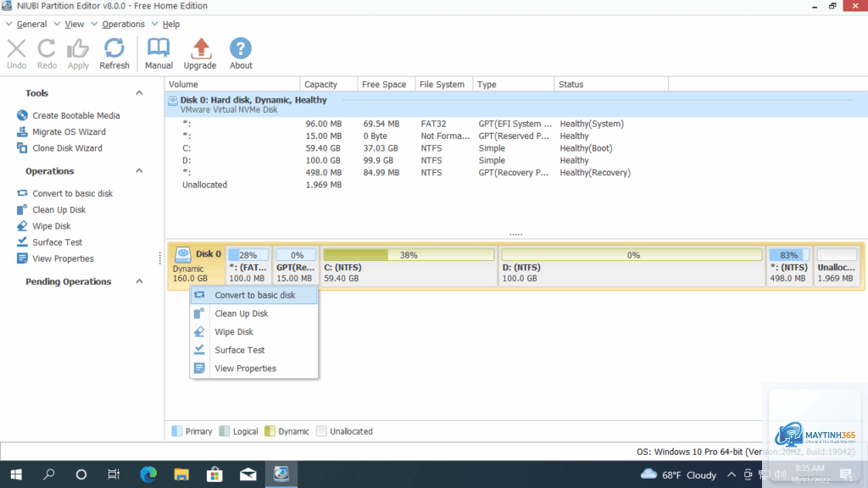Click the Unallocated legend color swatch
Image resolution: width=868 pixels, height=488 pixels.
pyautogui.click(x=321, y=431)
